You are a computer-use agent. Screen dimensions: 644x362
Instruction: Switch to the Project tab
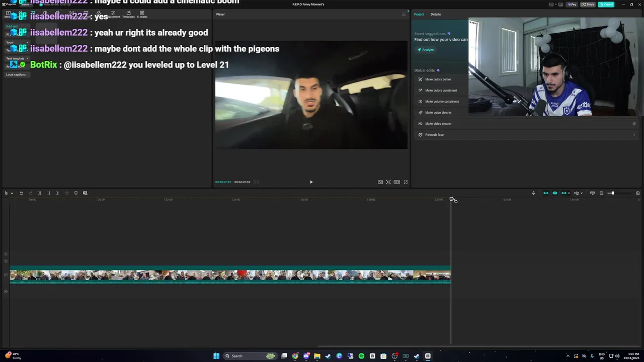pos(419,14)
